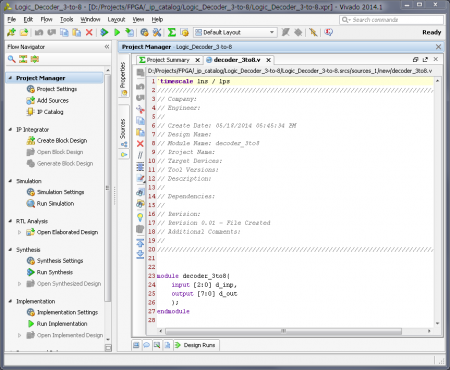The height and width of the screenshot is (370, 450).
Task: Close the decoder_3to8.v tab
Action: point(268,60)
